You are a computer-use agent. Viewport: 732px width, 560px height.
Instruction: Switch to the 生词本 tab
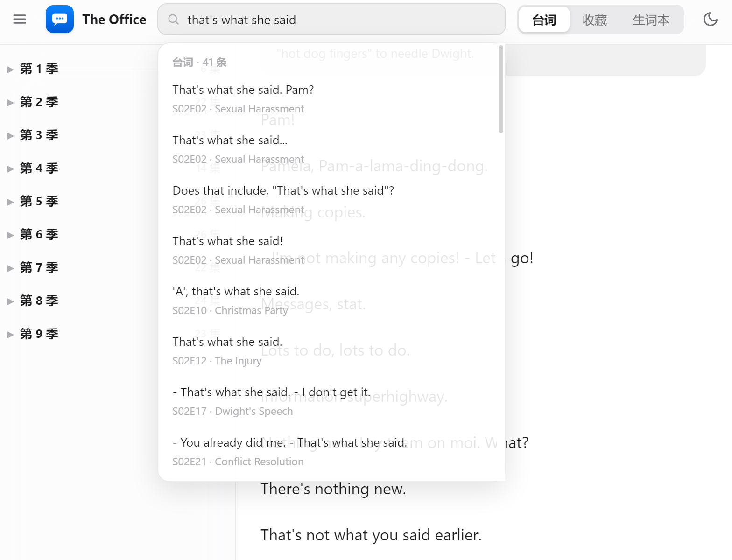coord(651,20)
